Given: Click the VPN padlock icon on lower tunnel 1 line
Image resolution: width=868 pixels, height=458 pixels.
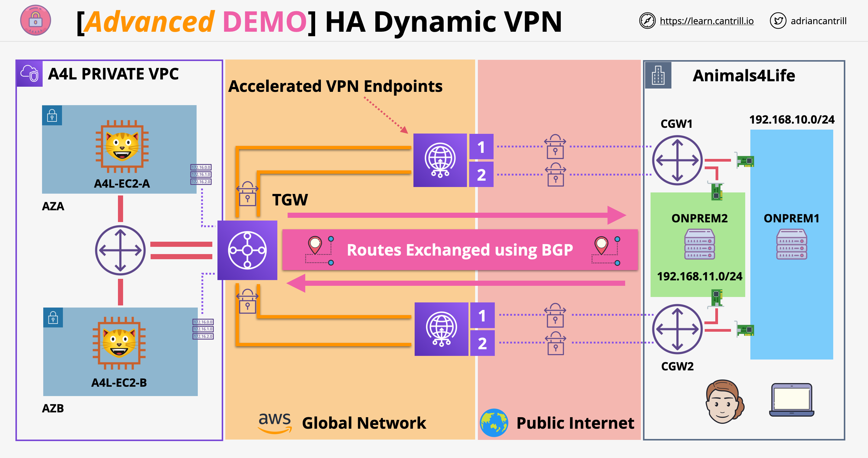Looking at the screenshot, I should [x=555, y=315].
